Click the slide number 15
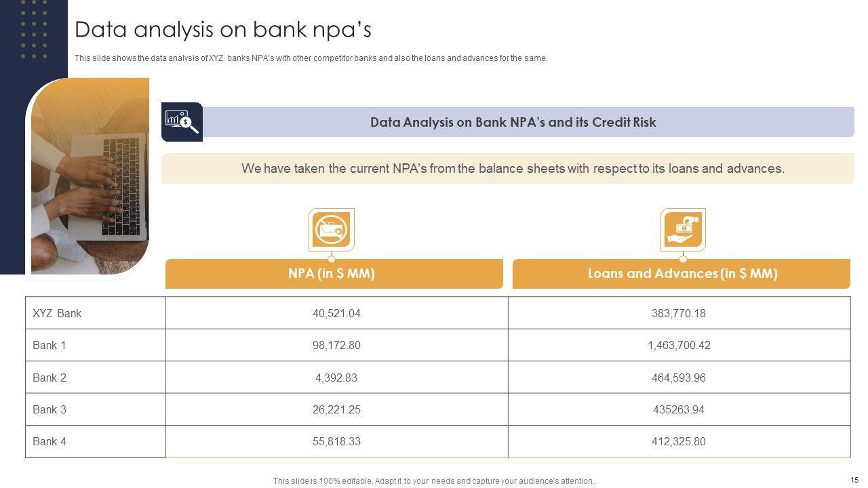 pyautogui.click(x=854, y=480)
